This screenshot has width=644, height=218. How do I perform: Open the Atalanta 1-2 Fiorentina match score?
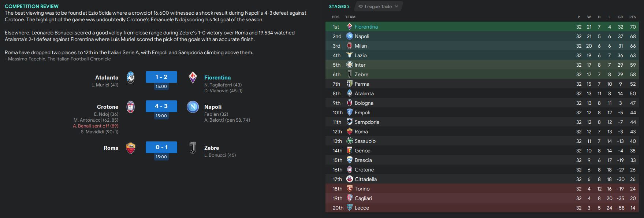coord(161,77)
